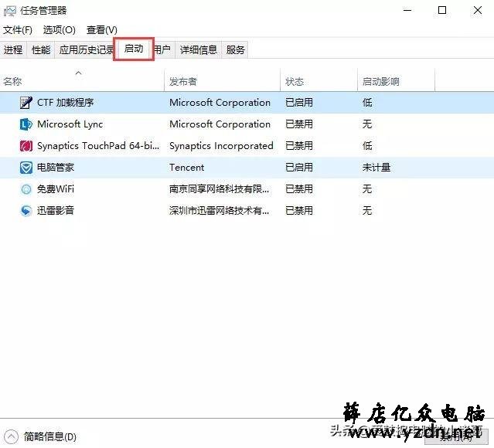This screenshot has height=448, width=494.
Task: Click the 迅雷影音 blue bird icon
Action: point(26,211)
